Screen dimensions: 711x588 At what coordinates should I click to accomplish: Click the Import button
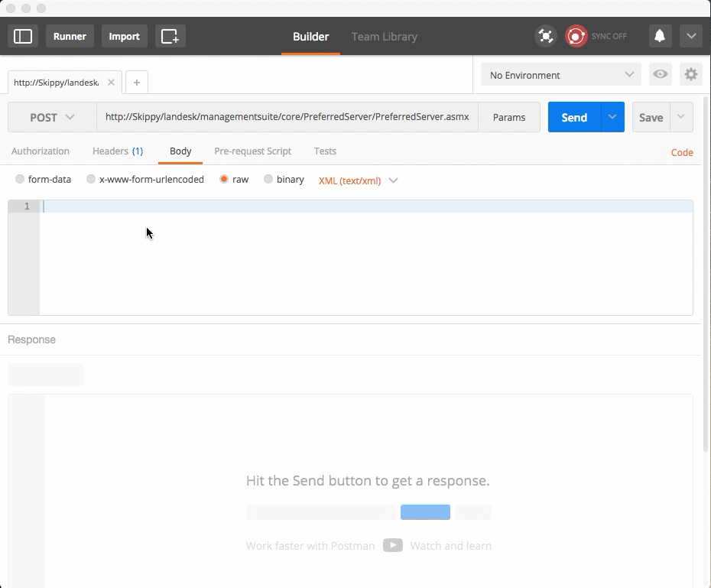(x=125, y=36)
